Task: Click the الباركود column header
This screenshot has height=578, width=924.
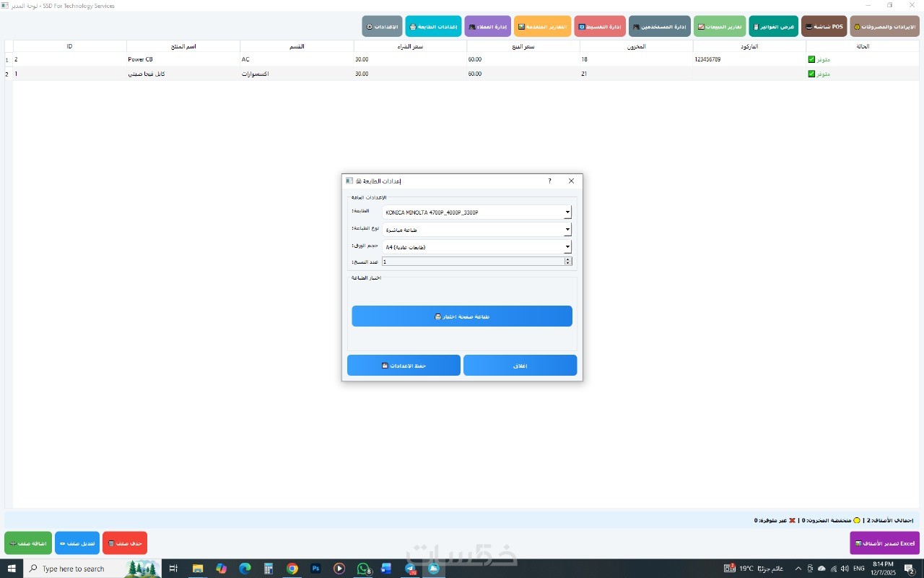Action: (x=750, y=46)
